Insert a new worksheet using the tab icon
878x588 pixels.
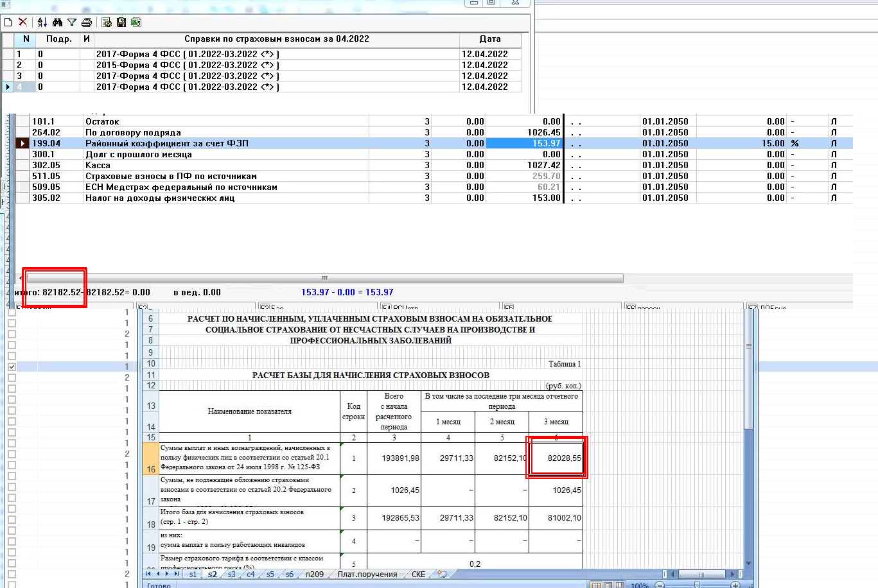click(x=441, y=574)
